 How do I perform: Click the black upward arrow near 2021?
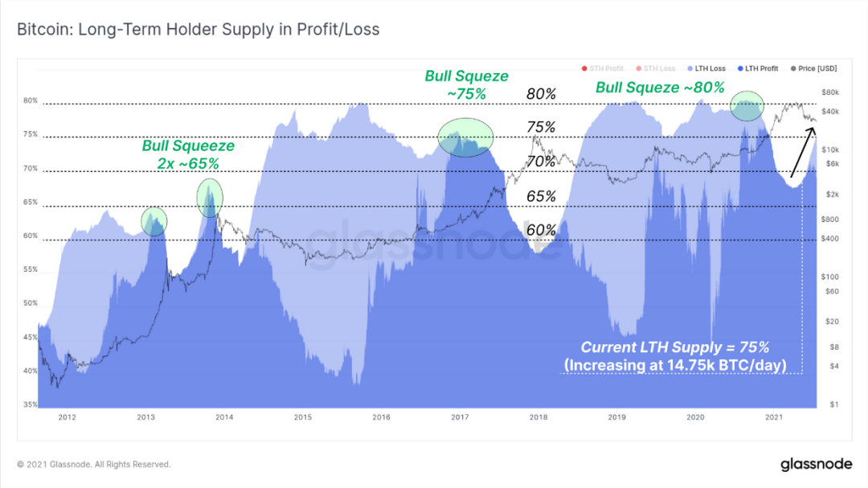tap(802, 152)
